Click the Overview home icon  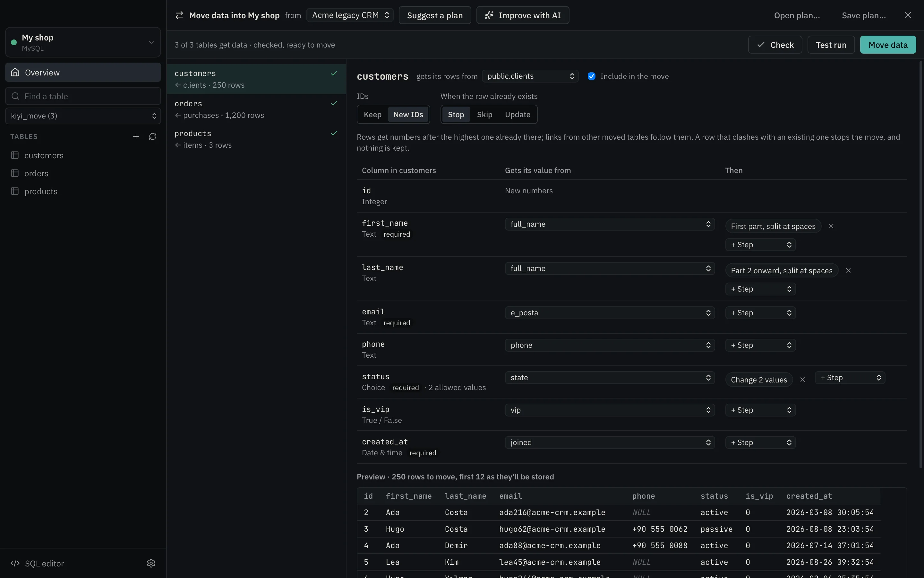15,72
